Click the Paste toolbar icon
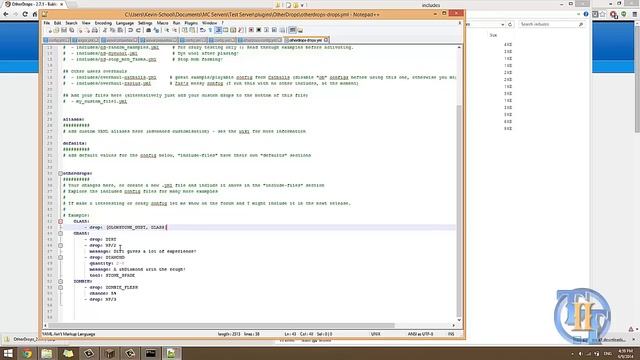 (x=120, y=30)
